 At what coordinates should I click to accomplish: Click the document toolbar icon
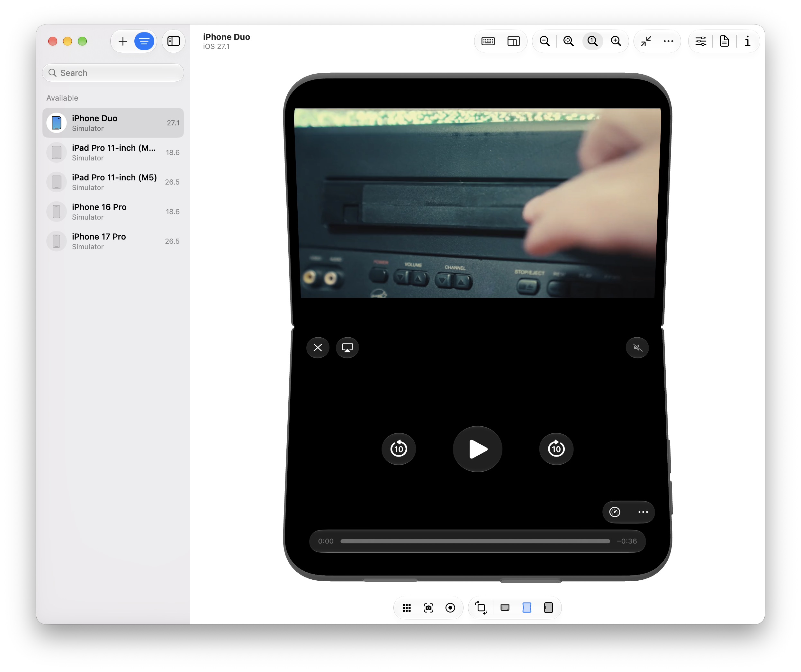point(724,41)
